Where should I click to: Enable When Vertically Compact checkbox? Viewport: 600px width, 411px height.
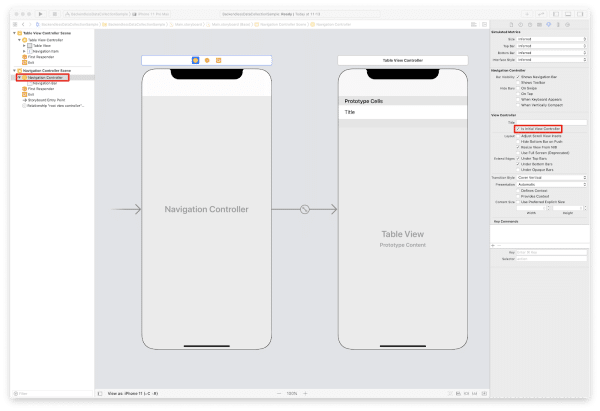pyautogui.click(x=518, y=105)
